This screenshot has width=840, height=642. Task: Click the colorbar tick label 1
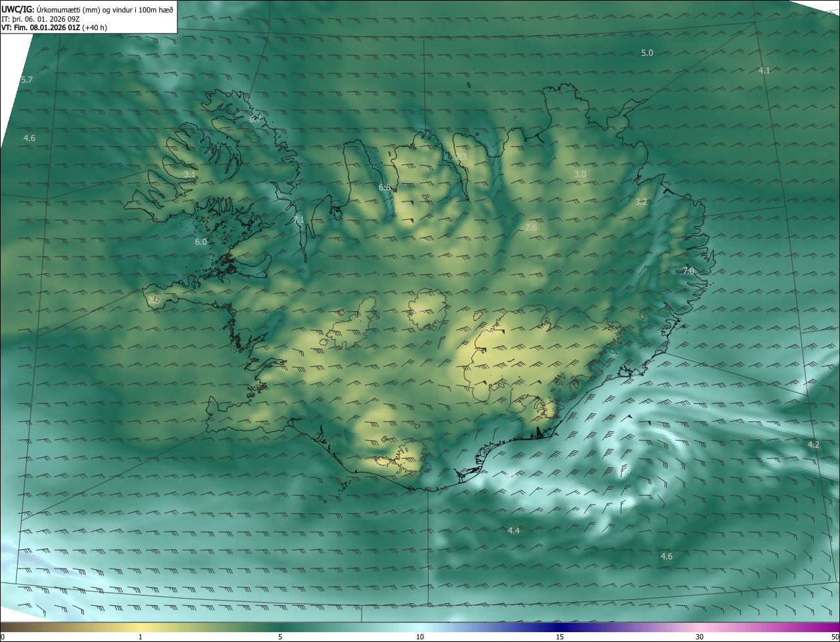click(x=141, y=637)
